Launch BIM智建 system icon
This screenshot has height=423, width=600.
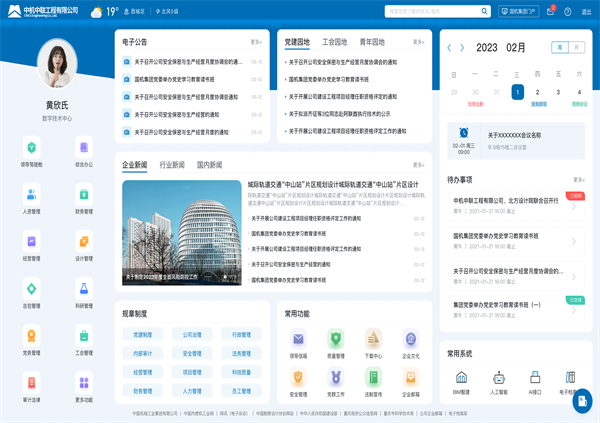coord(461,378)
